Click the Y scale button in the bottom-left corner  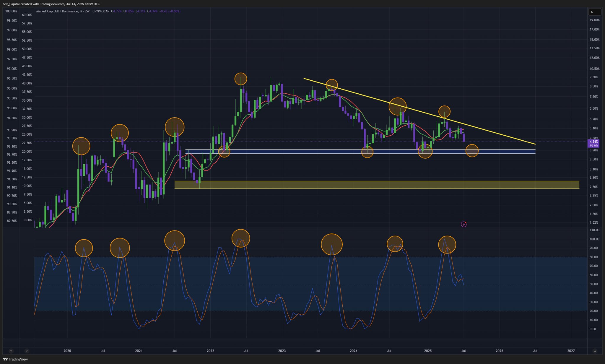[x=11, y=351]
